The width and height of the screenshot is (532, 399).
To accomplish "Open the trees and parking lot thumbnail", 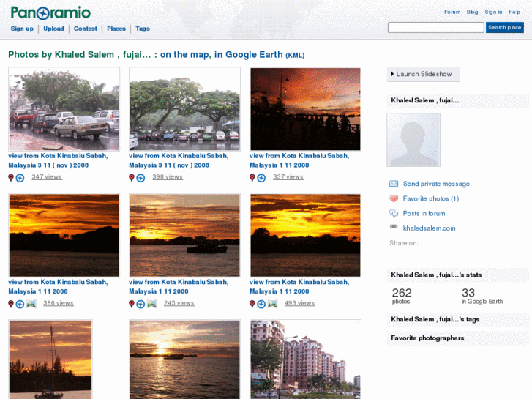I will [184, 108].
